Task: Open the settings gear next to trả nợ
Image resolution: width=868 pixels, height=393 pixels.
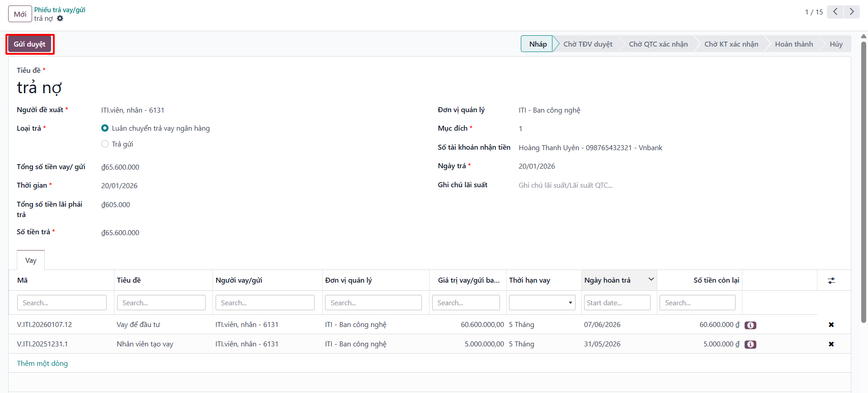Action: tap(60, 19)
